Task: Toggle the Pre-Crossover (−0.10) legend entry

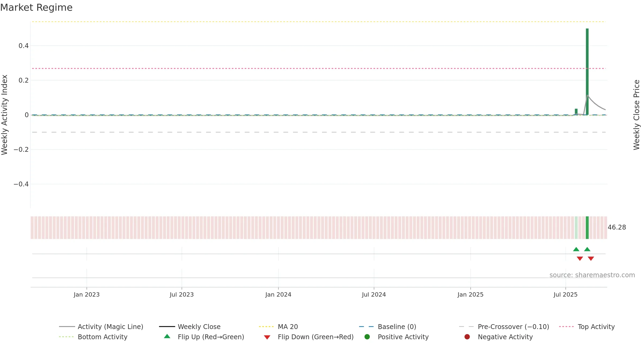Action: (504, 327)
